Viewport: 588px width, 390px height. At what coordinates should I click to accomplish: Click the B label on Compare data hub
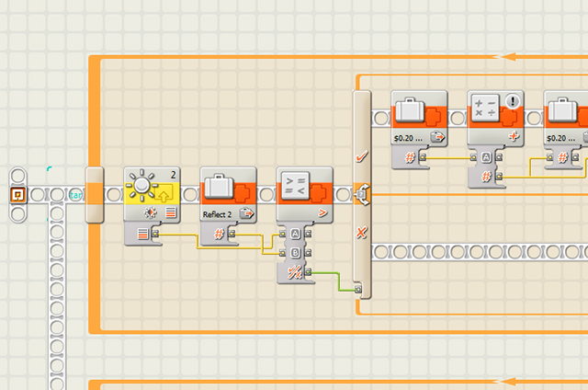[295, 253]
